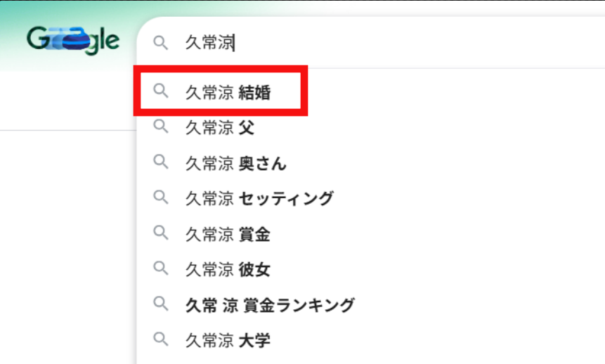The height and width of the screenshot is (364, 605).
Task: Click the magnifier icon in search box
Action: point(161,43)
